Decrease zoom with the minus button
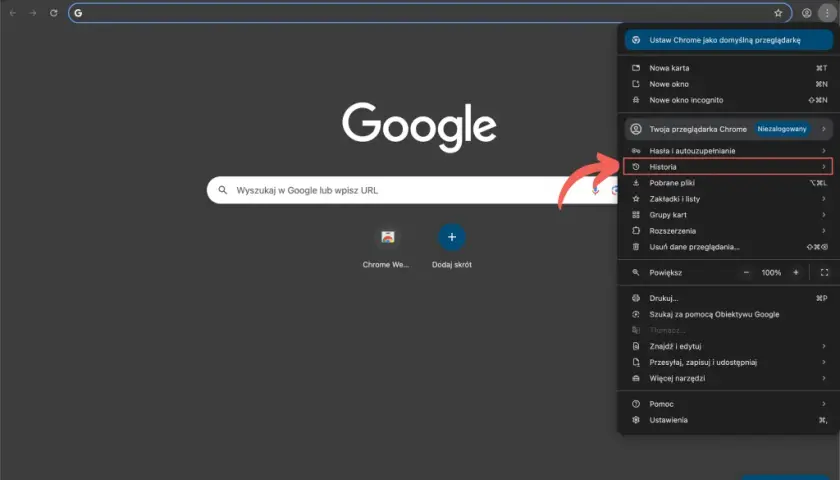This screenshot has width=840, height=480. [x=746, y=273]
